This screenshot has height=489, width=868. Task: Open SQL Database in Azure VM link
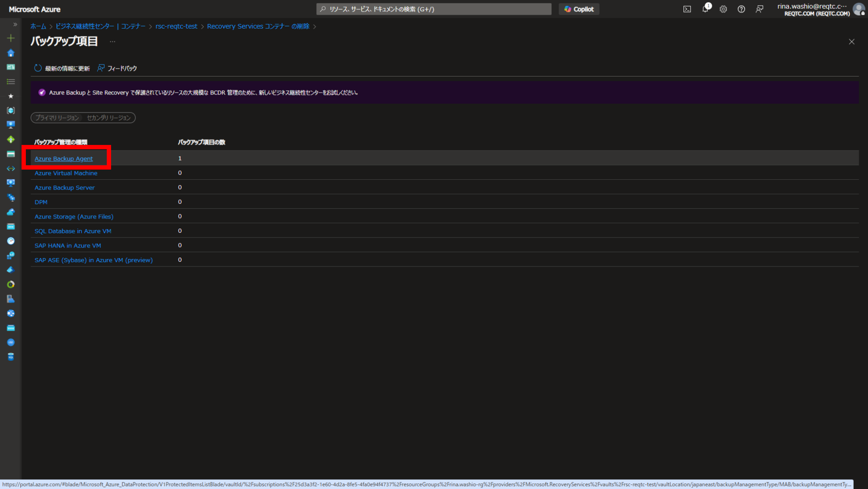73,231
